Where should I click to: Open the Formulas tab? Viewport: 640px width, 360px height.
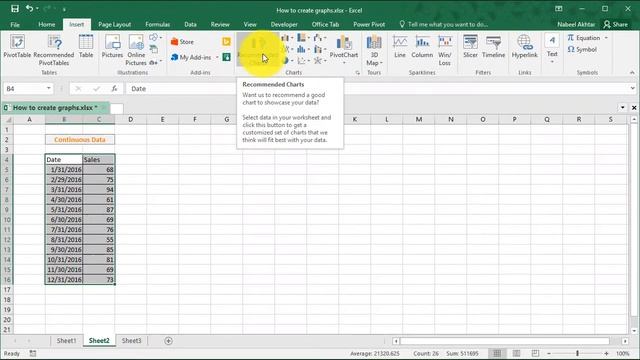click(x=158, y=24)
